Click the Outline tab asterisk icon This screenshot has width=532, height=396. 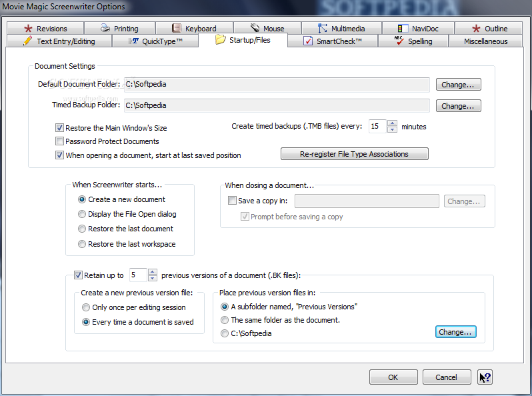point(477,29)
